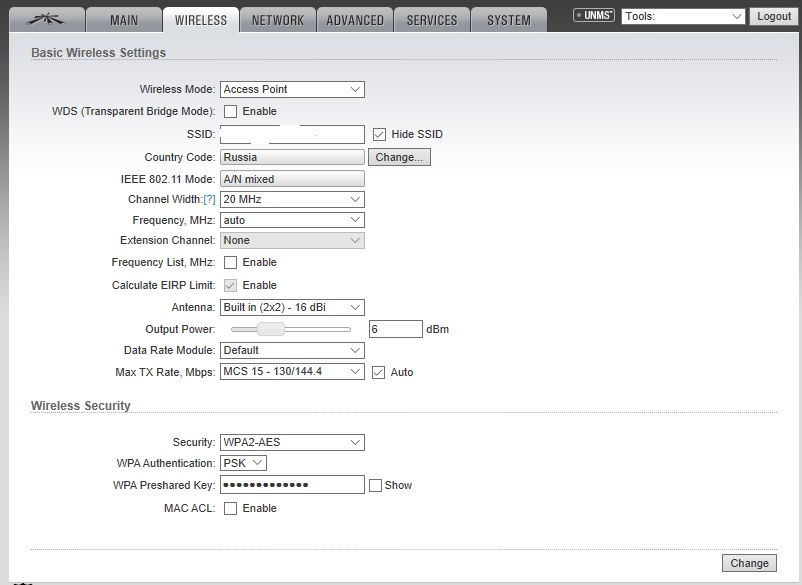Viewport: 802px width, 585px height.
Task: Open the Antenna dropdown
Action: click(292, 307)
